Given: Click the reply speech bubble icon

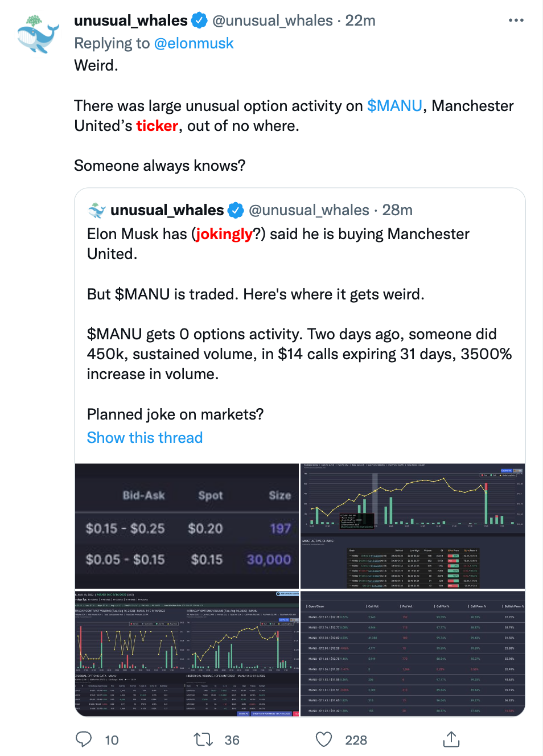Looking at the screenshot, I should [84, 739].
